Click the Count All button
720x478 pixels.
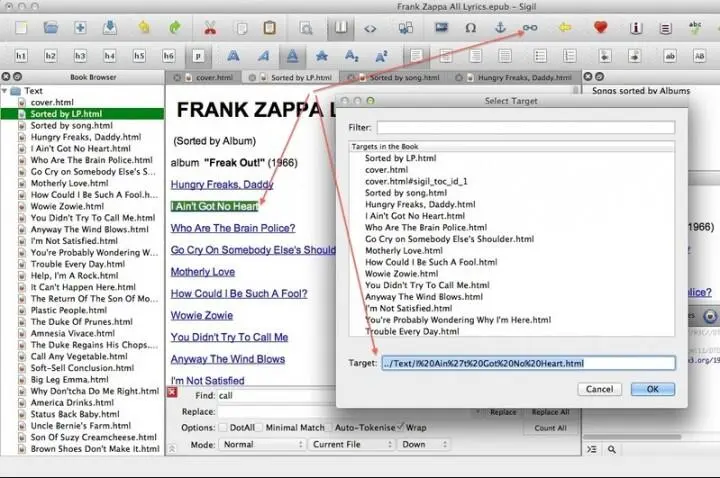550,428
